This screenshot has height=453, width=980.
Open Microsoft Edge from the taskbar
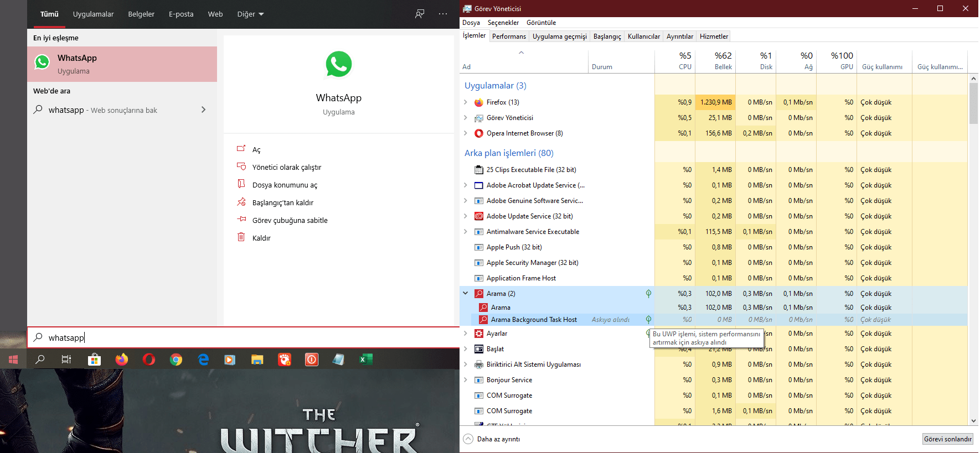coord(203,360)
